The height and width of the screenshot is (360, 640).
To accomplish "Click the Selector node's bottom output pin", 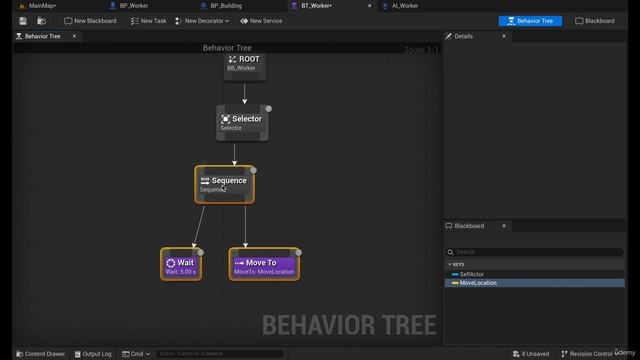I will click(242, 136).
